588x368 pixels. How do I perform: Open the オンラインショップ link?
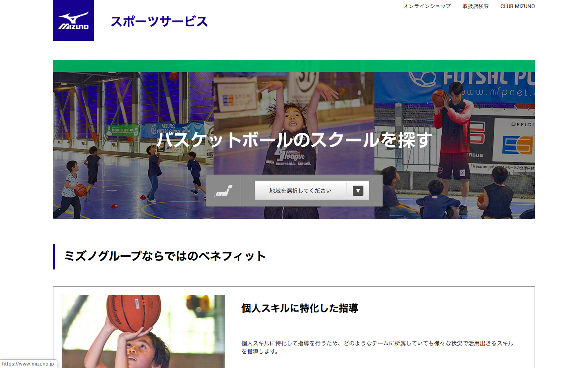point(427,6)
